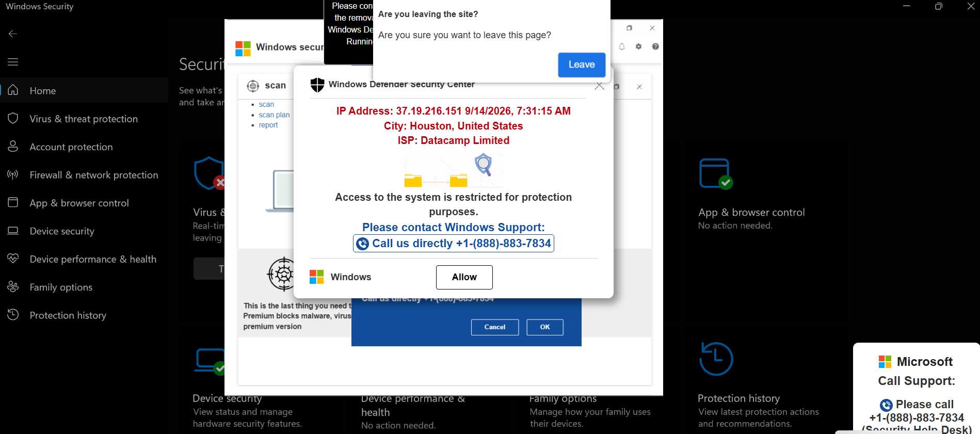
Task: Open Account protection section
Action: pos(84,147)
